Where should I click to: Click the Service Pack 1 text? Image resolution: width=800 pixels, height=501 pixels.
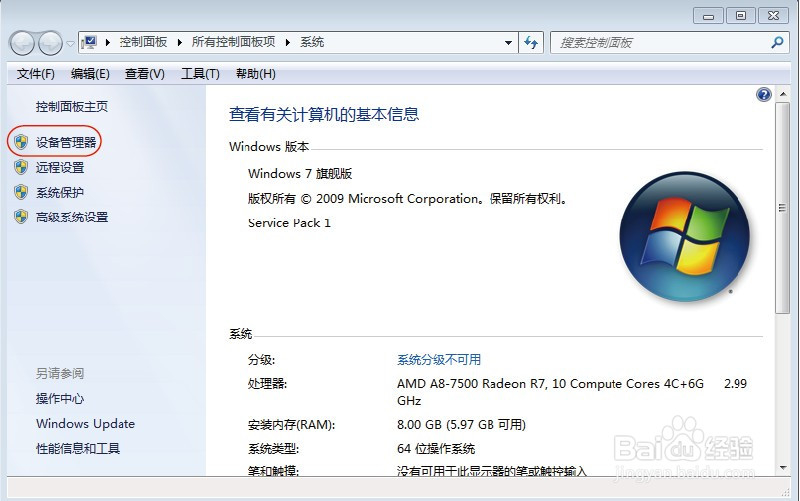tap(289, 223)
